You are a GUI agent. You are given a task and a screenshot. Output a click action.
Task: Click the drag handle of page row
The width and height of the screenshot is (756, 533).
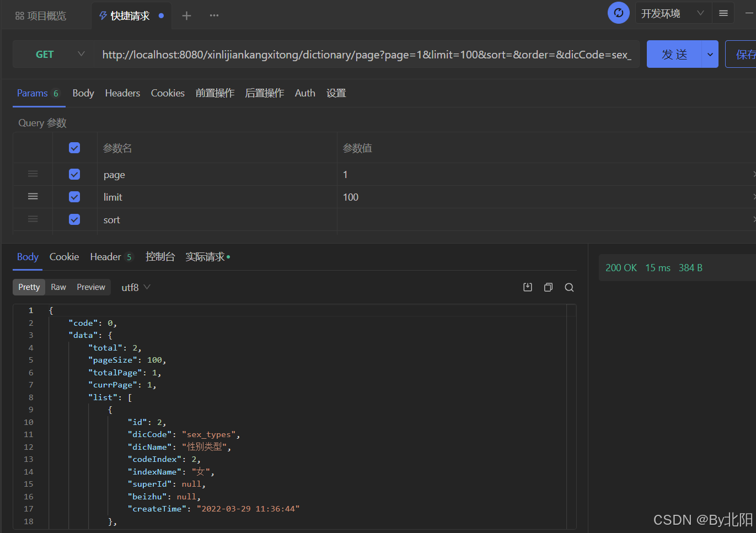click(x=33, y=174)
